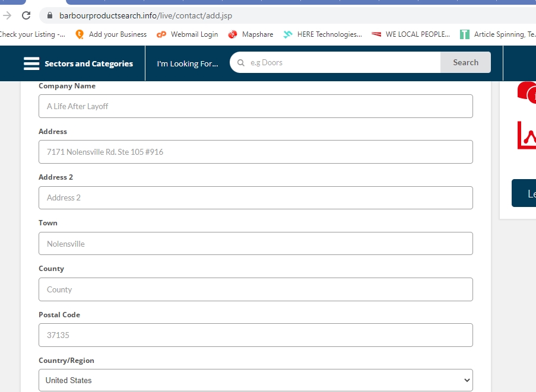Open the Webmail Login bookmark
The width and height of the screenshot is (536, 392).
point(188,34)
